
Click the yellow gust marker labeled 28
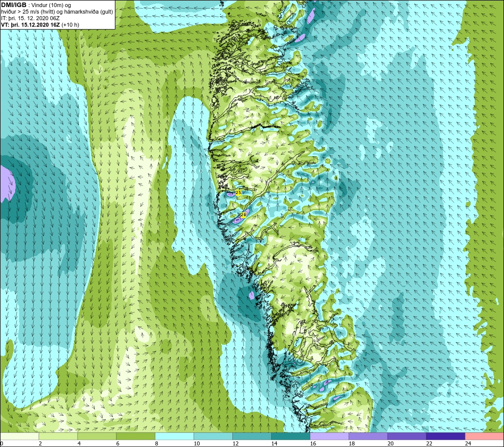coord(243,215)
